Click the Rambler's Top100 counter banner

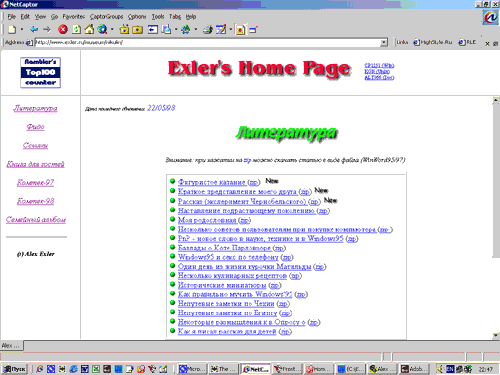(40, 72)
